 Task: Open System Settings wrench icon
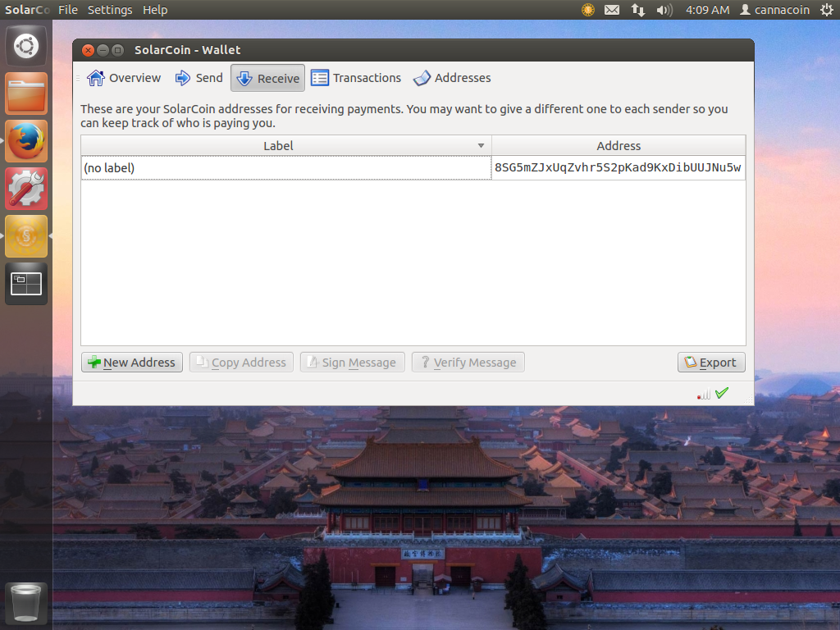pos(26,189)
